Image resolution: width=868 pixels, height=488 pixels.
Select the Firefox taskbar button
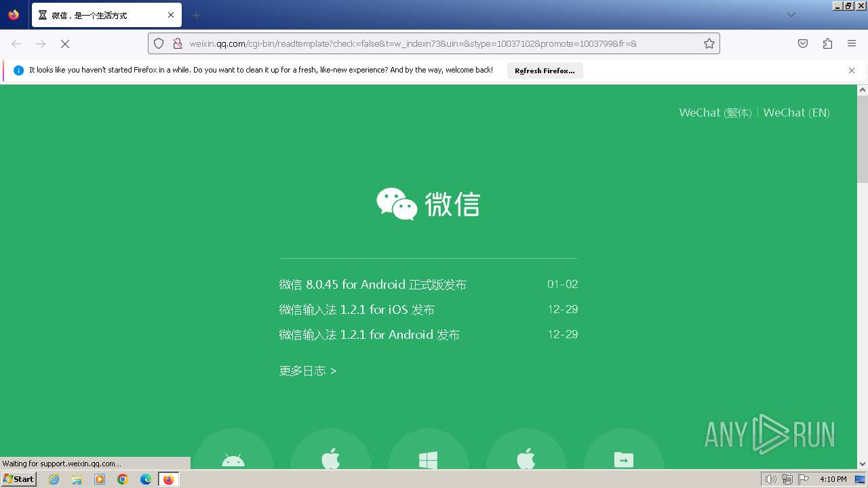(x=168, y=479)
